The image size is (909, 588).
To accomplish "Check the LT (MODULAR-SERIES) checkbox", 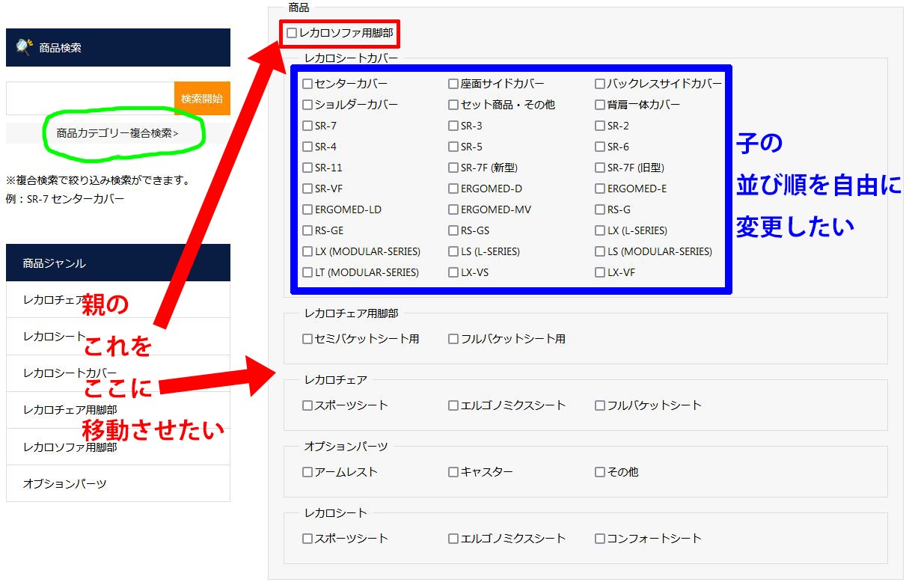I will pos(307,272).
